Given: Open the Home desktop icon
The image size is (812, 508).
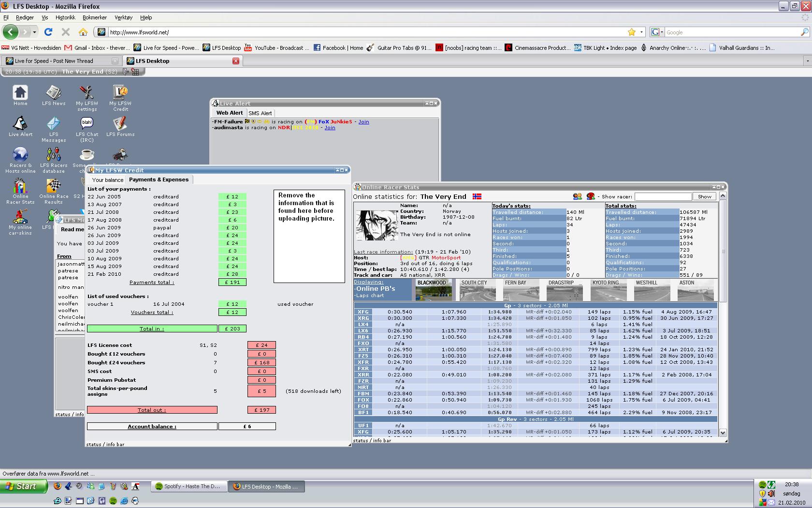Looking at the screenshot, I should (x=20, y=95).
